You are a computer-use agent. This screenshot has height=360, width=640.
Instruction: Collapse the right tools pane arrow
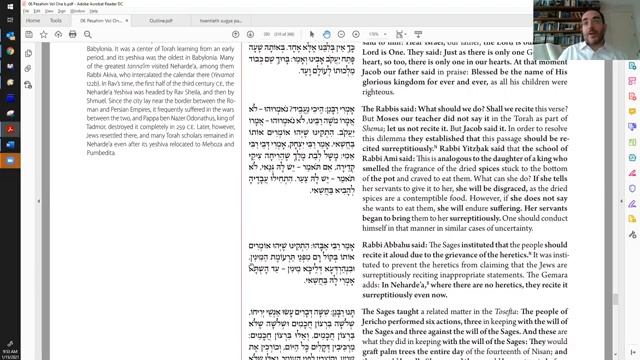(x=622, y=201)
